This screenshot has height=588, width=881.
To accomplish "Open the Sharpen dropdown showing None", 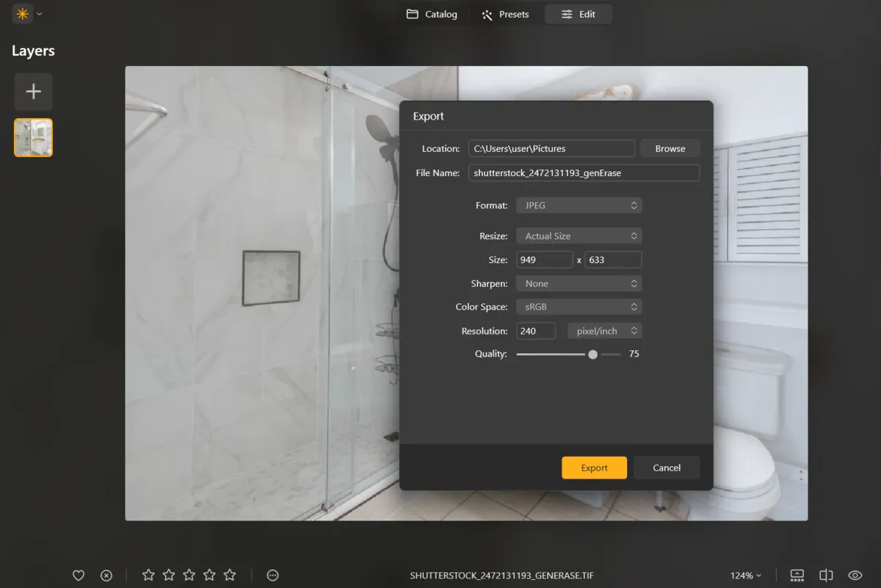I will click(x=579, y=283).
